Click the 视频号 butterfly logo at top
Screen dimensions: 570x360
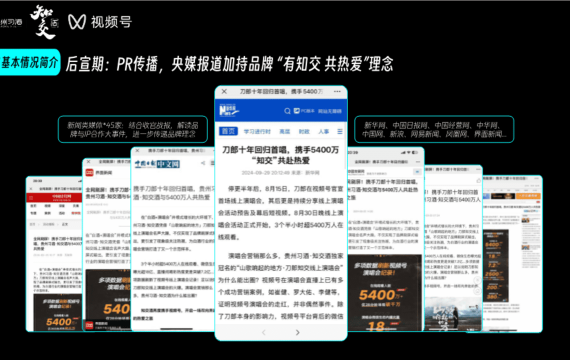77,22
